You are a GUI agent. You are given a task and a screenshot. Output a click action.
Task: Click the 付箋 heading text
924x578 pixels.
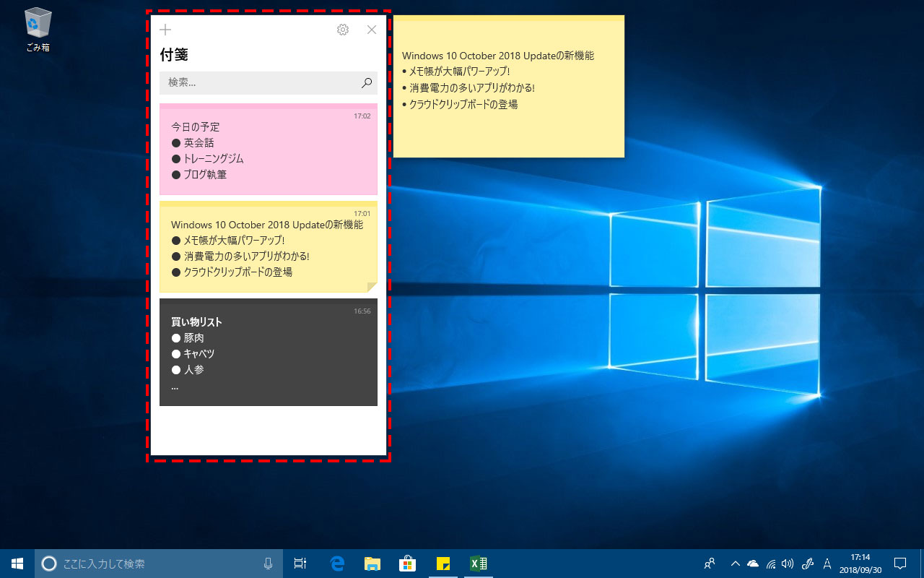(174, 55)
